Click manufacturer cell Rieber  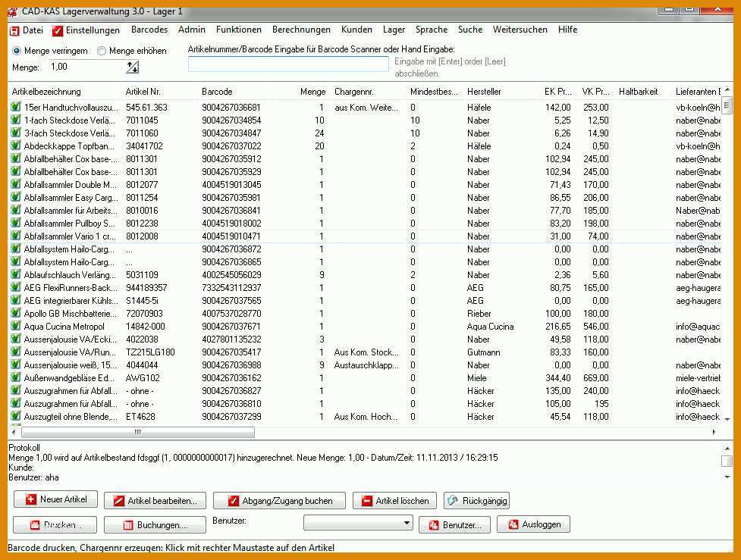click(x=479, y=314)
